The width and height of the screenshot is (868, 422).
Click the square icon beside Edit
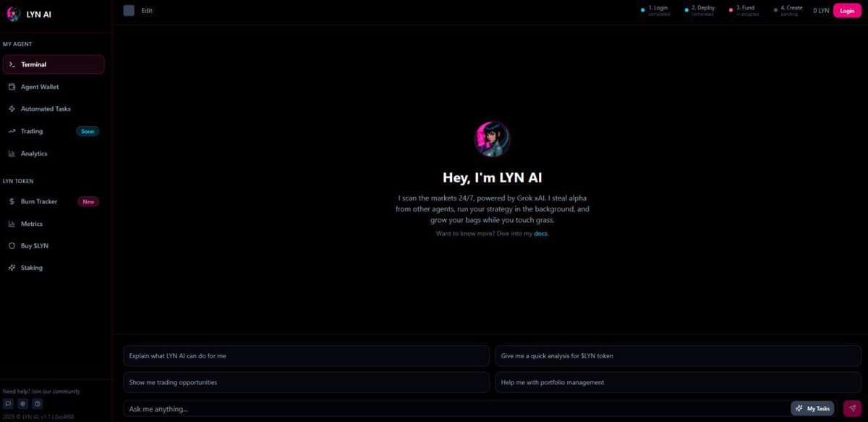tap(129, 10)
